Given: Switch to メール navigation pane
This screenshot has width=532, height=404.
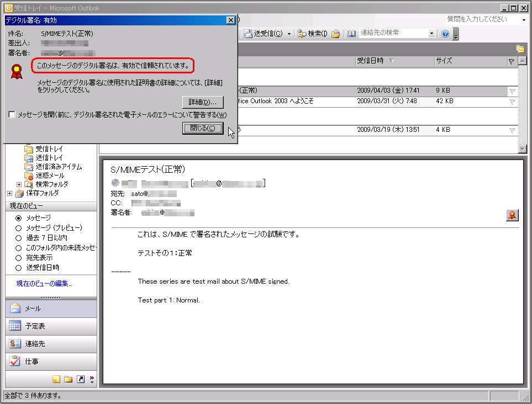Looking at the screenshot, I should coord(51,309).
